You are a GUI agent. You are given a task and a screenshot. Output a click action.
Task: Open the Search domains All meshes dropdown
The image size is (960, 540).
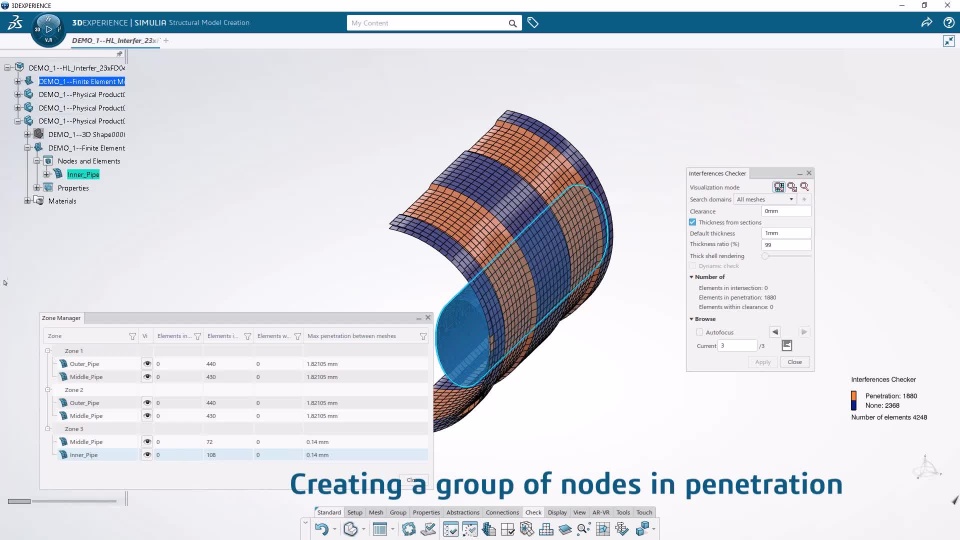point(765,199)
